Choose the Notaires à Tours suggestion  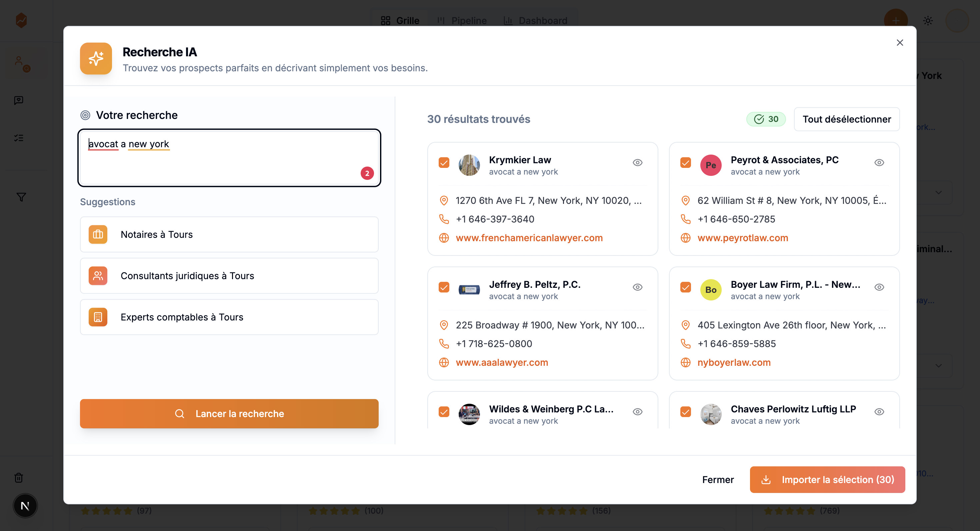(229, 235)
